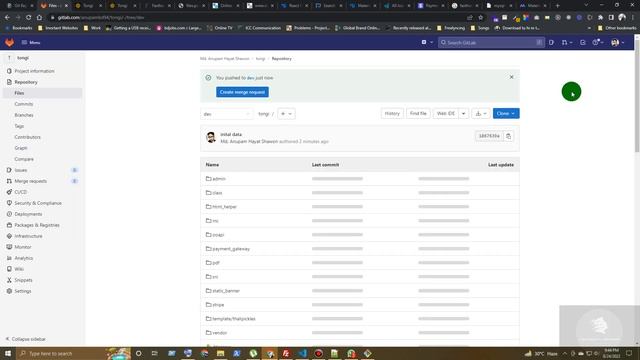This screenshot has width=640, height=360.
Task: Open Tags under Repository
Action: (19, 126)
